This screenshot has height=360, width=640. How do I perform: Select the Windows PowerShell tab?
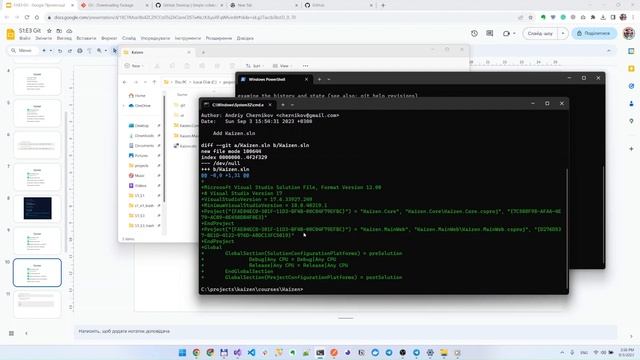click(273, 79)
